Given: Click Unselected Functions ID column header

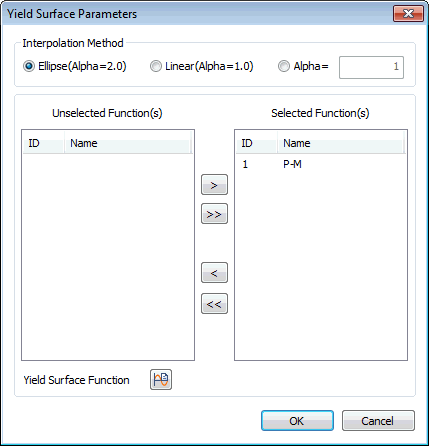Looking at the screenshot, I should [x=44, y=143].
